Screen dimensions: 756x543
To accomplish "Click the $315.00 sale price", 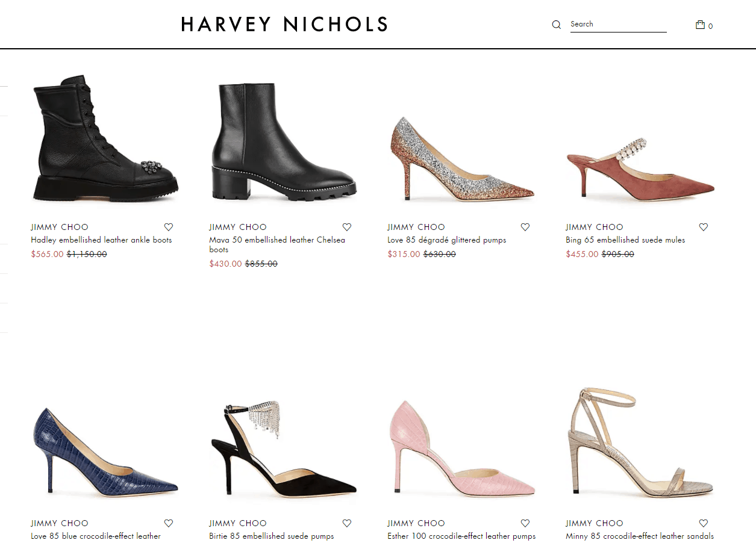I will 404,254.
